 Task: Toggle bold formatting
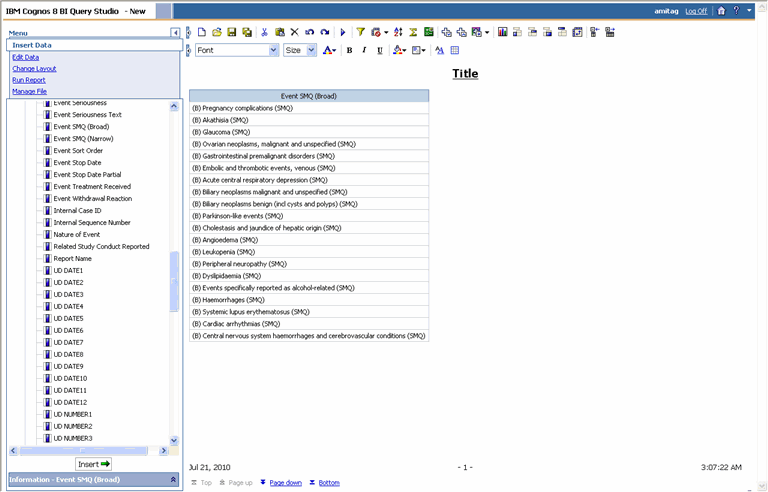coord(349,50)
